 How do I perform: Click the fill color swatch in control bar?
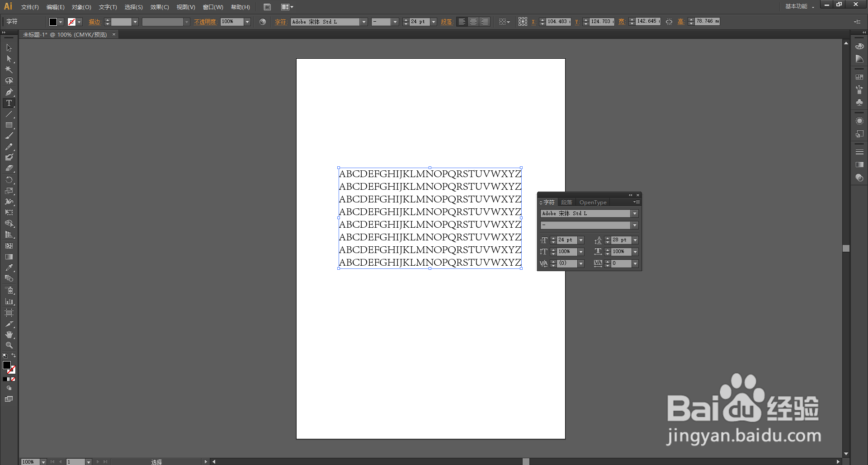[53, 22]
